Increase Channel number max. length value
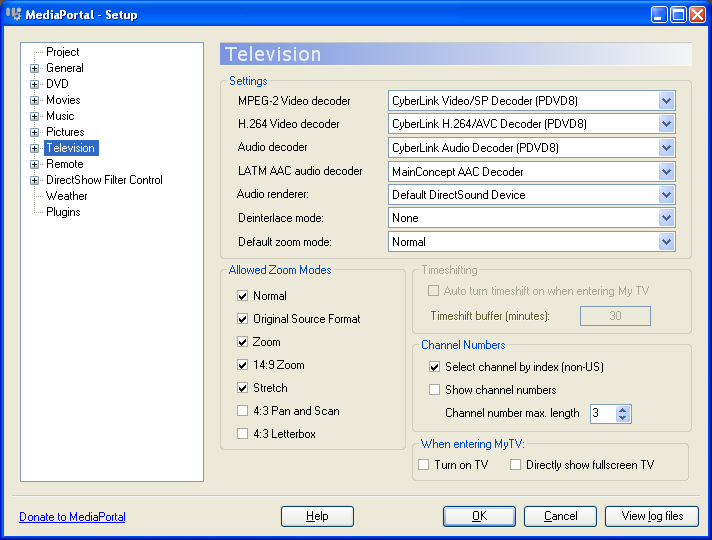Screen dimensions: 712x540 (x=623, y=409)
